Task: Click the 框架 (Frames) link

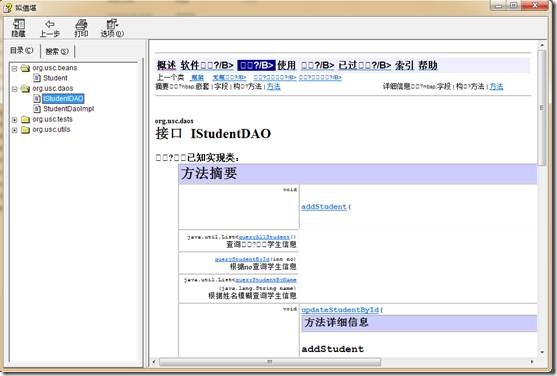Action: [198, 77]
